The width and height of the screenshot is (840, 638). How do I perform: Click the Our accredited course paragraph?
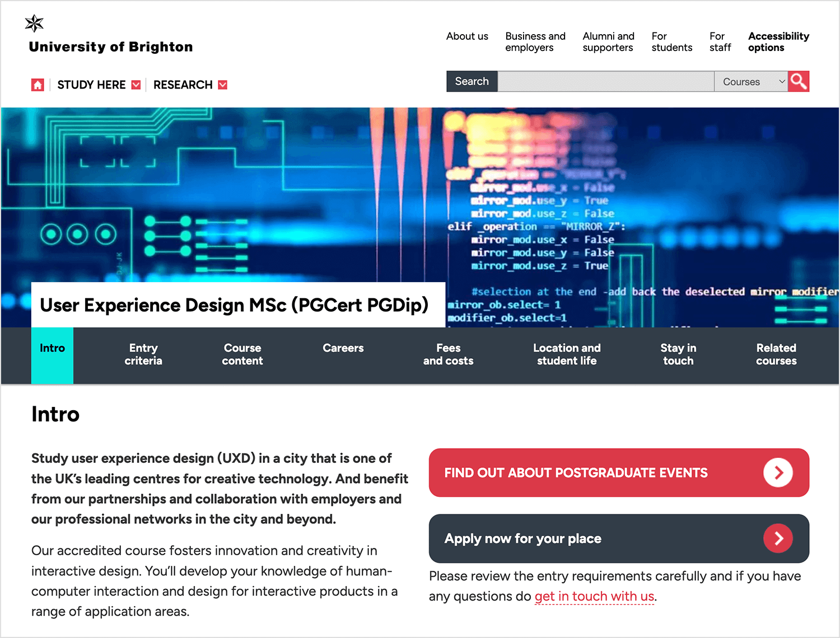214,581
